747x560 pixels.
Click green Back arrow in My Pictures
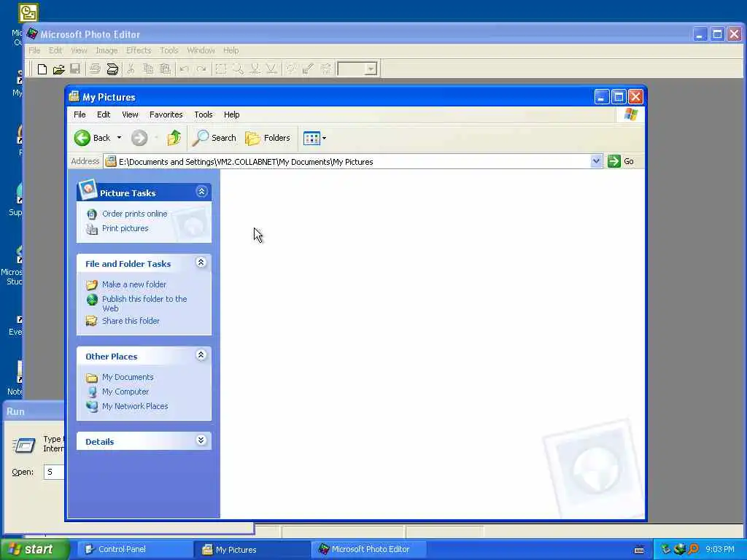(82, 138)
